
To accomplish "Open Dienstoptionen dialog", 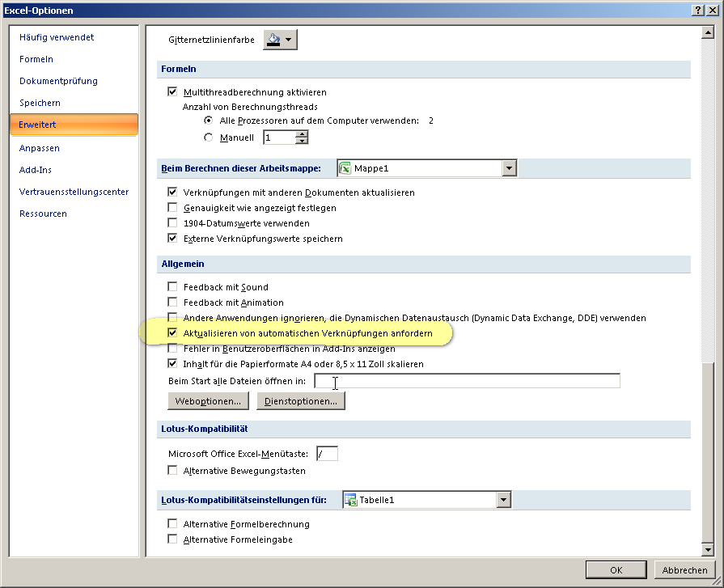I will coord(301,401).
